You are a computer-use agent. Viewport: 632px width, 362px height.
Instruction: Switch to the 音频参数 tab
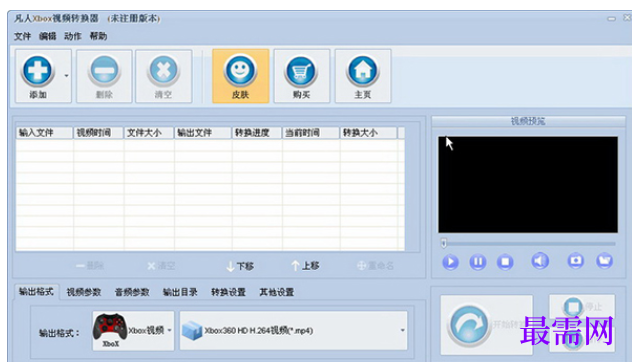point(132,292)
